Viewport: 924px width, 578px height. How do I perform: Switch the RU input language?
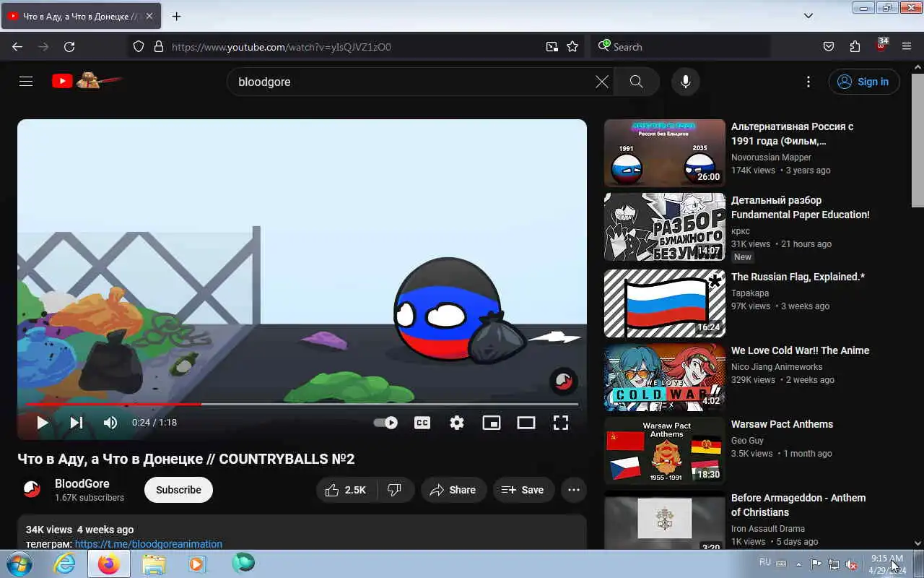(765, 562)
